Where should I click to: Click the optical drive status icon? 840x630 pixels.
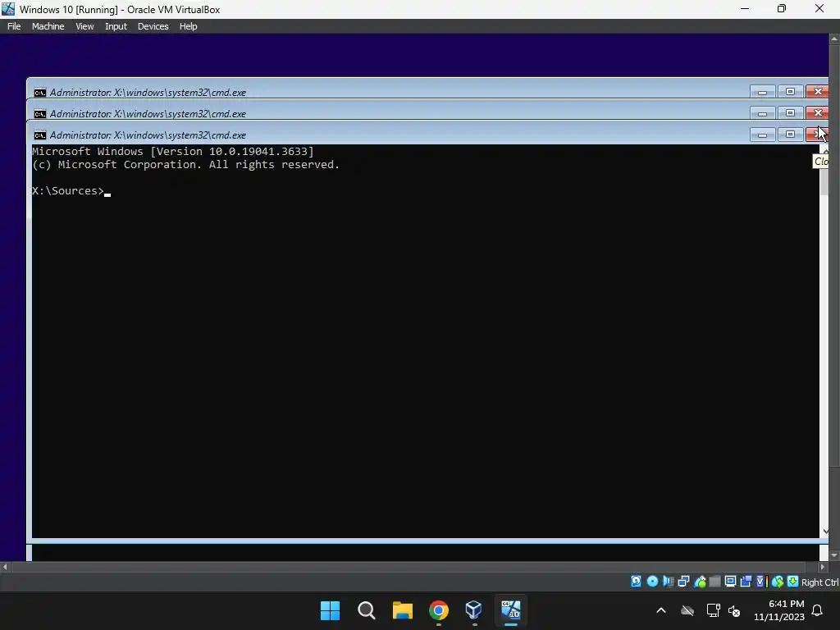pyautogui.click(x=652, y=582)
